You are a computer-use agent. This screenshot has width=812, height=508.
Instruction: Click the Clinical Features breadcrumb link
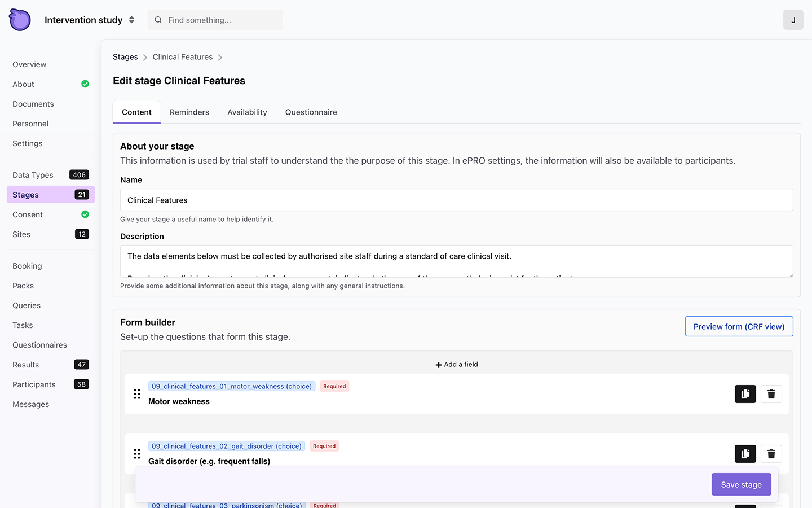[183, 57]
